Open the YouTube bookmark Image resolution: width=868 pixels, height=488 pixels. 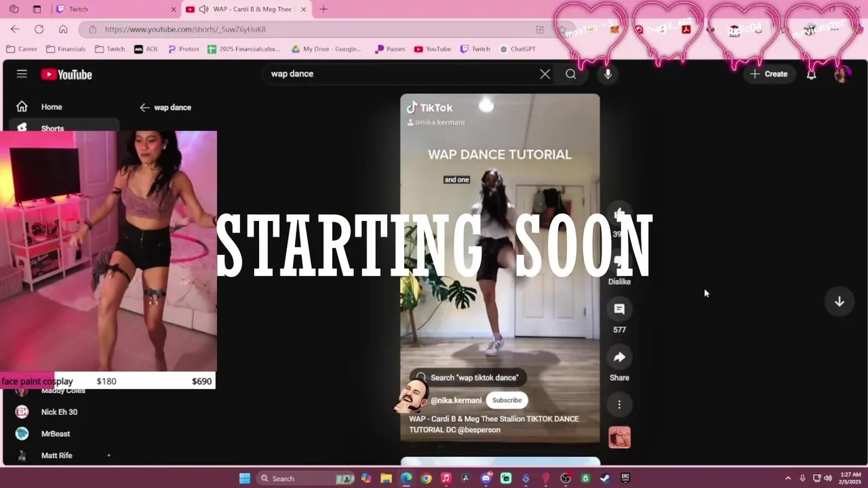coord(433,49)
